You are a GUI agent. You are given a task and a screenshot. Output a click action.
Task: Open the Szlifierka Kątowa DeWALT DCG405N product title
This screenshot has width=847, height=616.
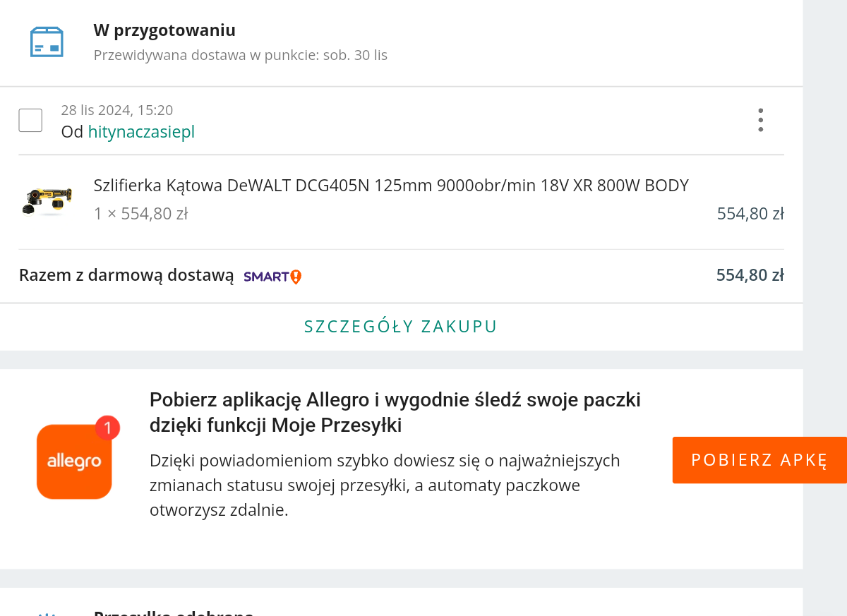coord(390,186)
